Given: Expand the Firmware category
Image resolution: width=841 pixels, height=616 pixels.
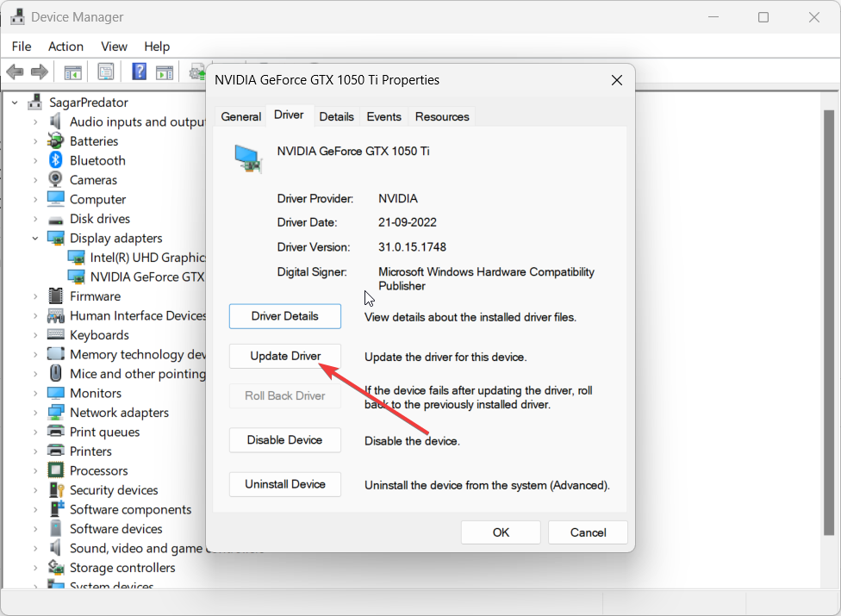Looking at the screenshot, I should (x=34, y=296).
